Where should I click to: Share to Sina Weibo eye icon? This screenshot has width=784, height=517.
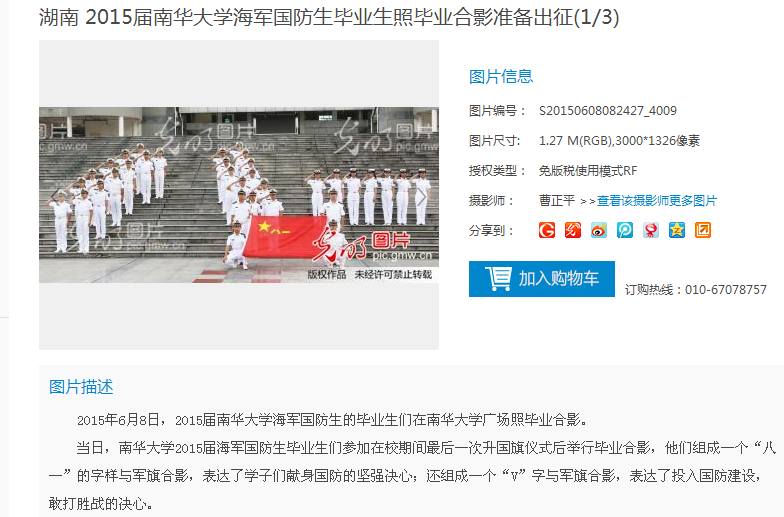(598, 230)
